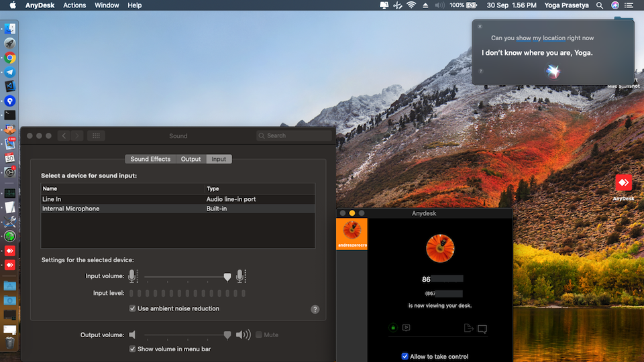Click Show All grid button in Sound
Image resolution: width=644 pixels, height=362 pixels.
96,136
